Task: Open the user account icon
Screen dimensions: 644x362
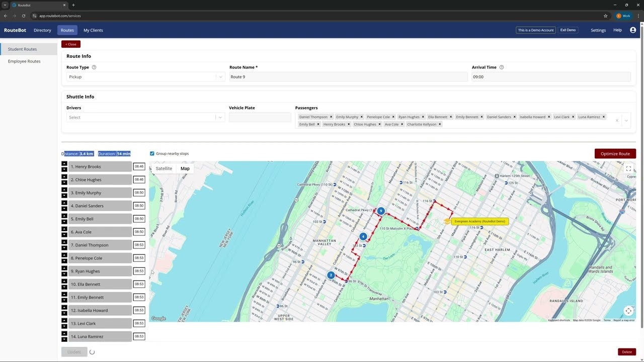Action: tap(633, 30)
